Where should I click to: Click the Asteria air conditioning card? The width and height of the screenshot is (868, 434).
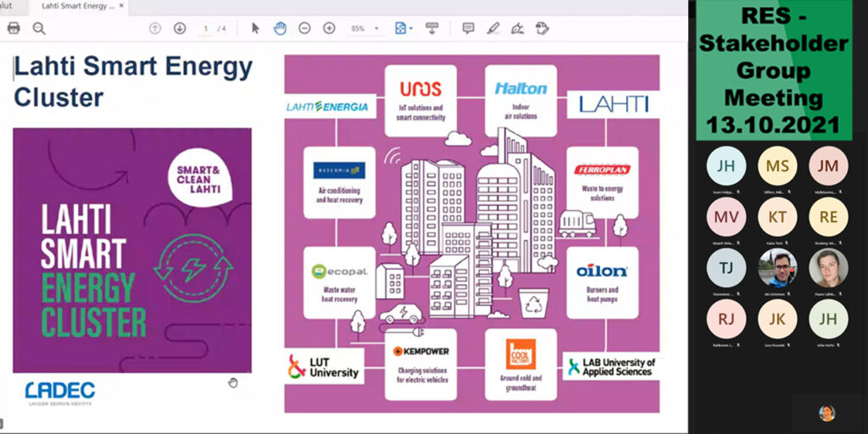pyautogui.click(x=339, y=183)
